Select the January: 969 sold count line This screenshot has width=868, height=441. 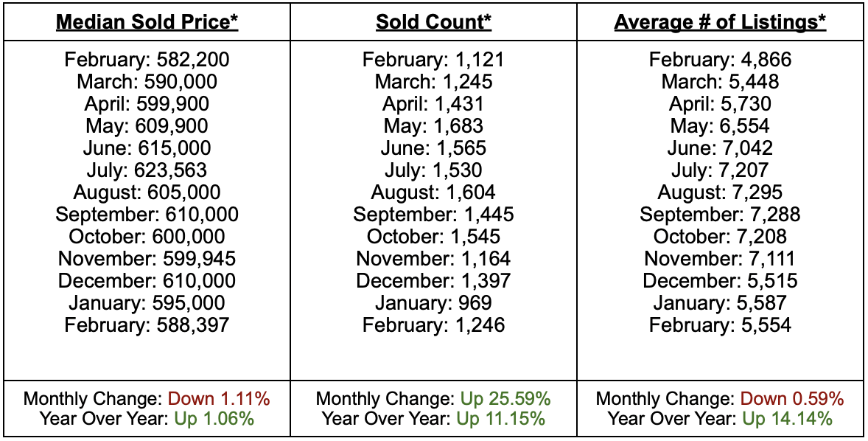pyautogui.click(x=433, y=303)
